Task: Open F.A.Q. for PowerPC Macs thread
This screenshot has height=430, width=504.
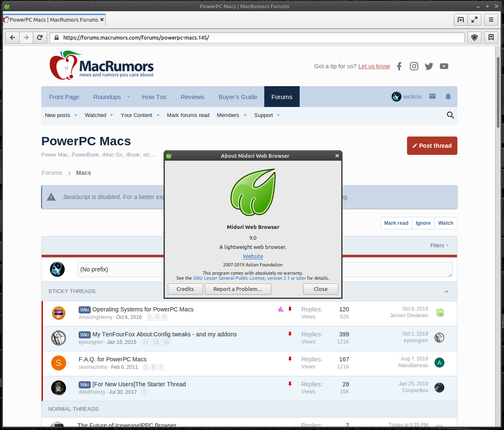Action: point(112,359)
